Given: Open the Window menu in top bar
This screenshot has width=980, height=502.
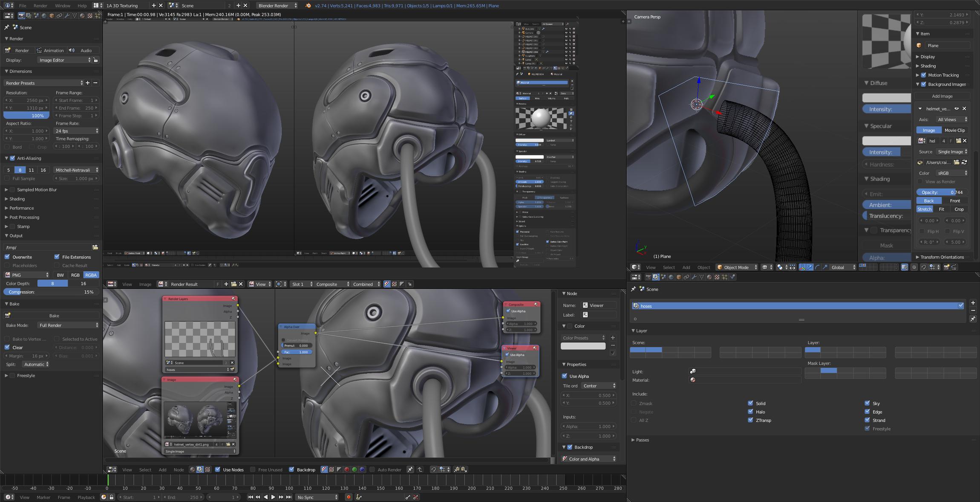Looking at the screenshot, I should point(63,6).
